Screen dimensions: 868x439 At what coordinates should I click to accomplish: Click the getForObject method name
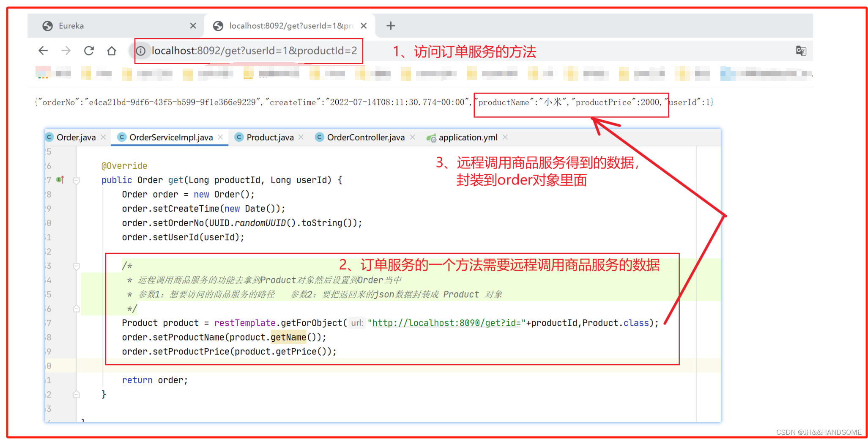click(311, 323)
